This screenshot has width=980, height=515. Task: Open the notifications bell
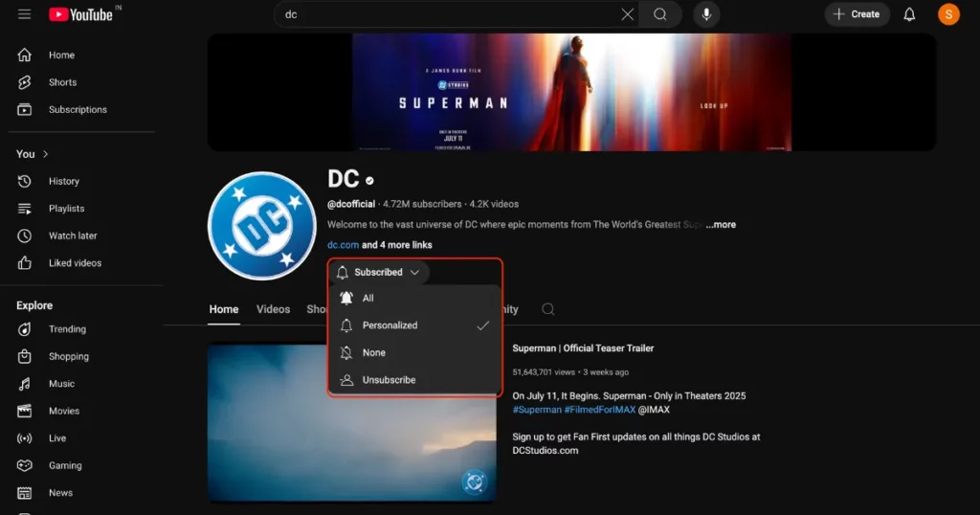click(909, 14)
